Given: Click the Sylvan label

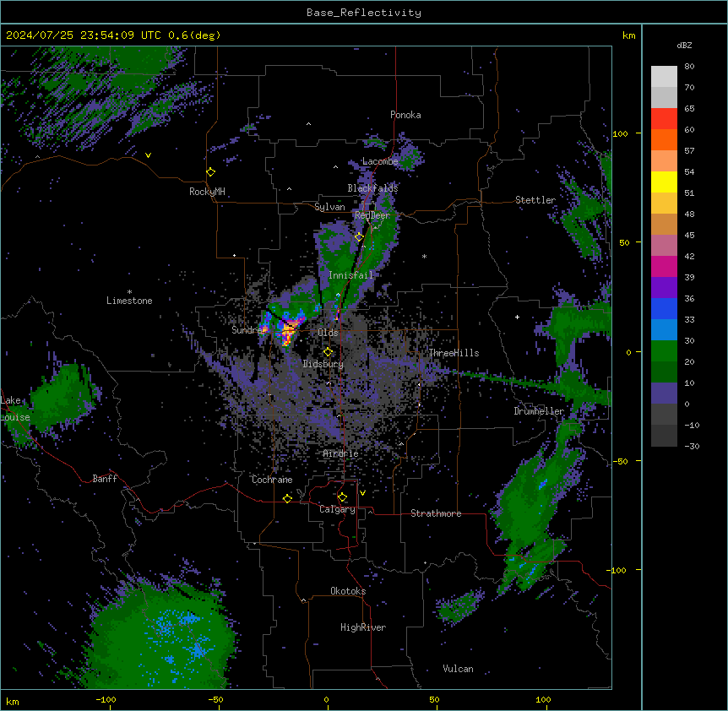Looking at the screenshot, I should point(329,207).
